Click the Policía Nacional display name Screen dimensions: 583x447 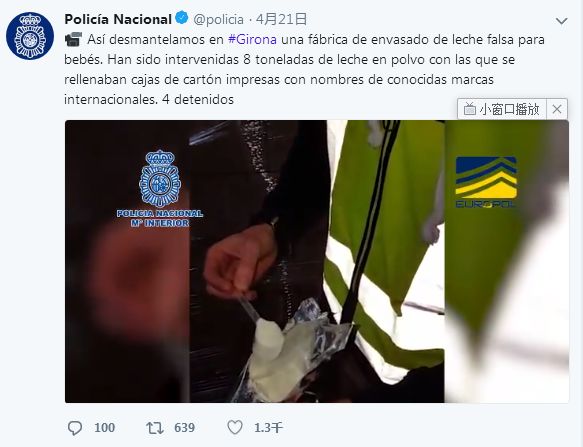[x=118, y=19]
